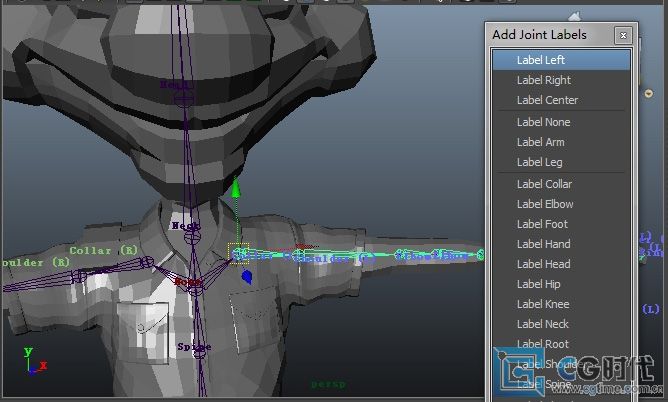The image size is (668, 402).
Task: Choose the Label Root option
Action: click(x=561, y=344)
